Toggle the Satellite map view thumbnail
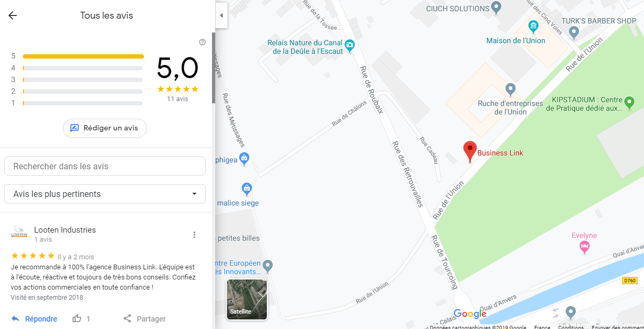Image resolution: width=644 pixels, height=329 pixels. pos(247,299)
